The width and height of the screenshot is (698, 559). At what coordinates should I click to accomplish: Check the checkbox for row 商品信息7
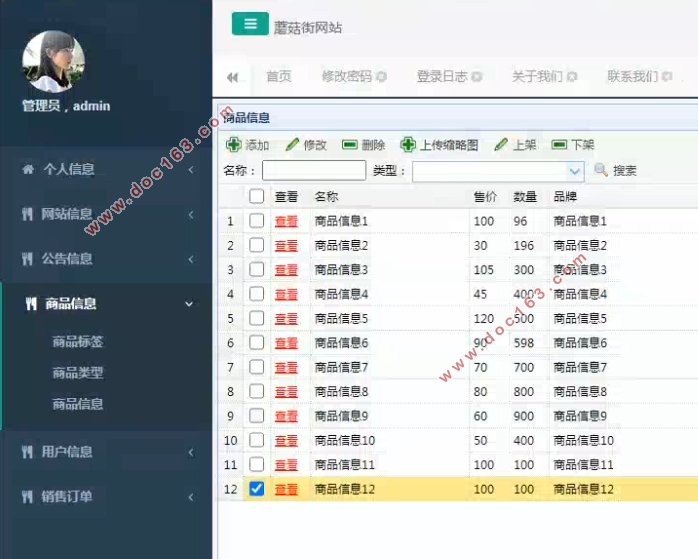point(256,367)
